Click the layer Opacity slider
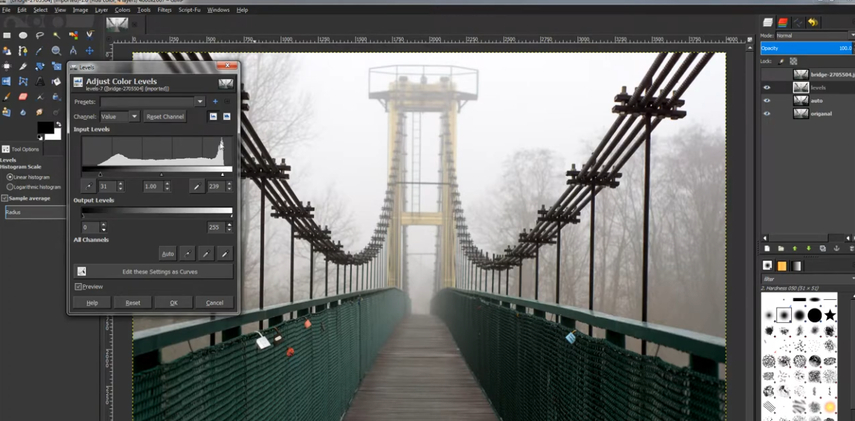The width and height of the screenshot is (855, 421). click(x=808, y=49)
